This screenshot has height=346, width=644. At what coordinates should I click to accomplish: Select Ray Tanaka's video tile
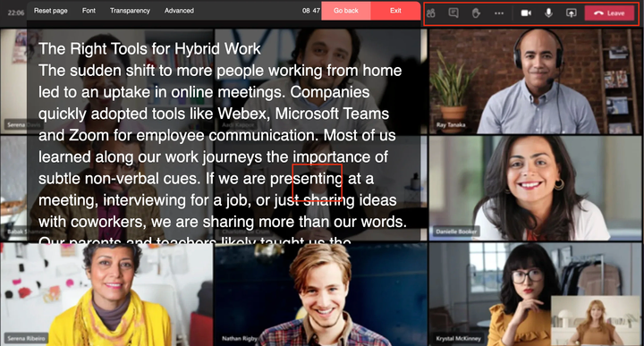coord(535,81)
